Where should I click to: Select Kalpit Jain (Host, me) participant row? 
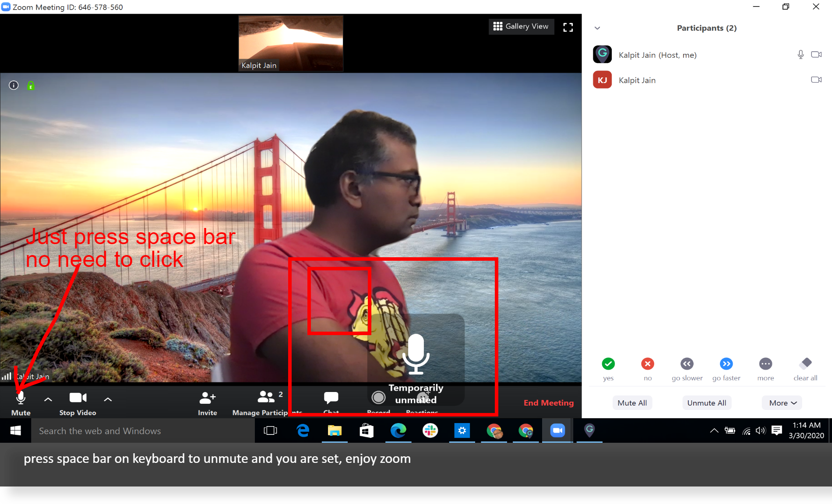(x=707, y=55)
